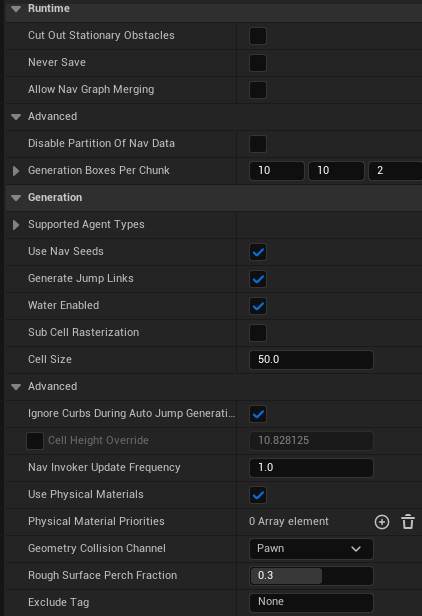This screenshot has height=616, width=422.
Task: Enable Allow Nav Graph Merging
Action: pyautogui.click(x=258, y=90)
